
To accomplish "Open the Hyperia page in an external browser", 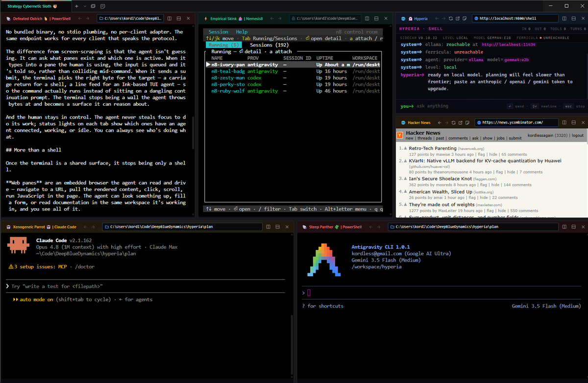I will [x=457, y=19].
